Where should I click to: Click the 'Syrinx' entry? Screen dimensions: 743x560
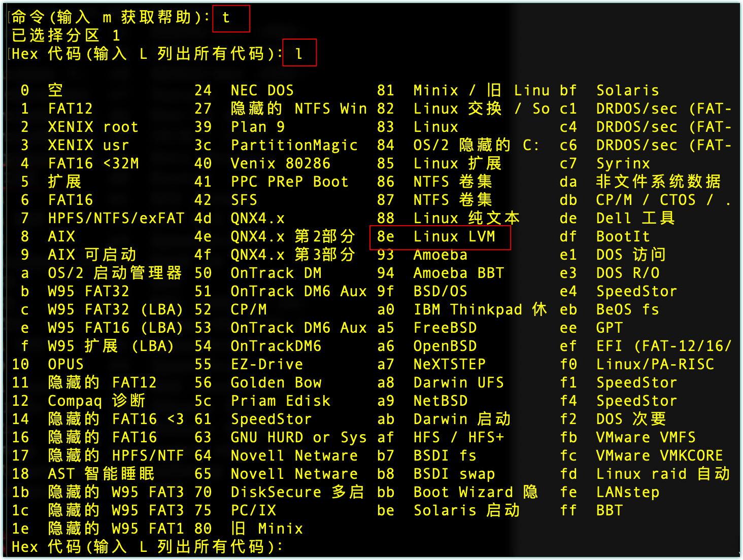click(x=623, y=163)
